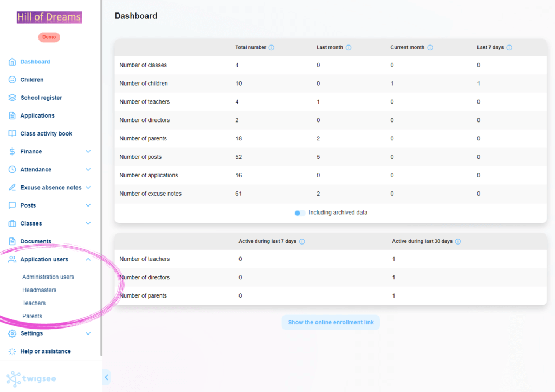555x392 pixels.
Task: Click the Application users people icon
Action: click(x=12, y=259)
